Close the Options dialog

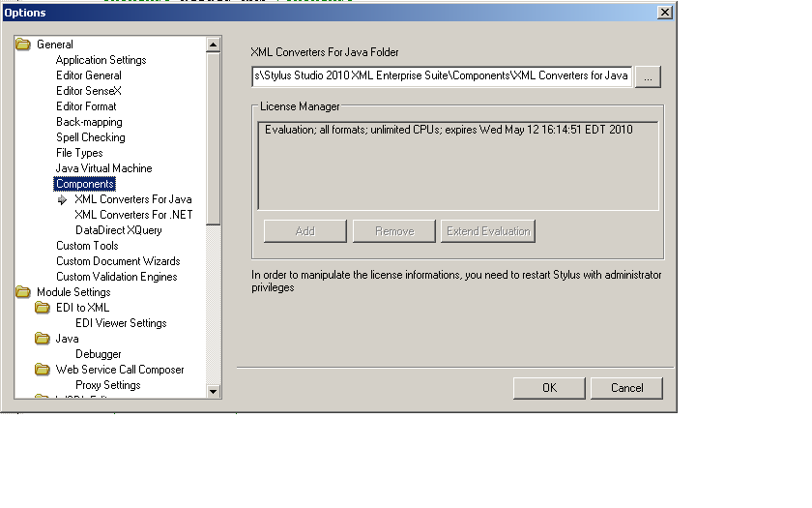tap(664, 13)
